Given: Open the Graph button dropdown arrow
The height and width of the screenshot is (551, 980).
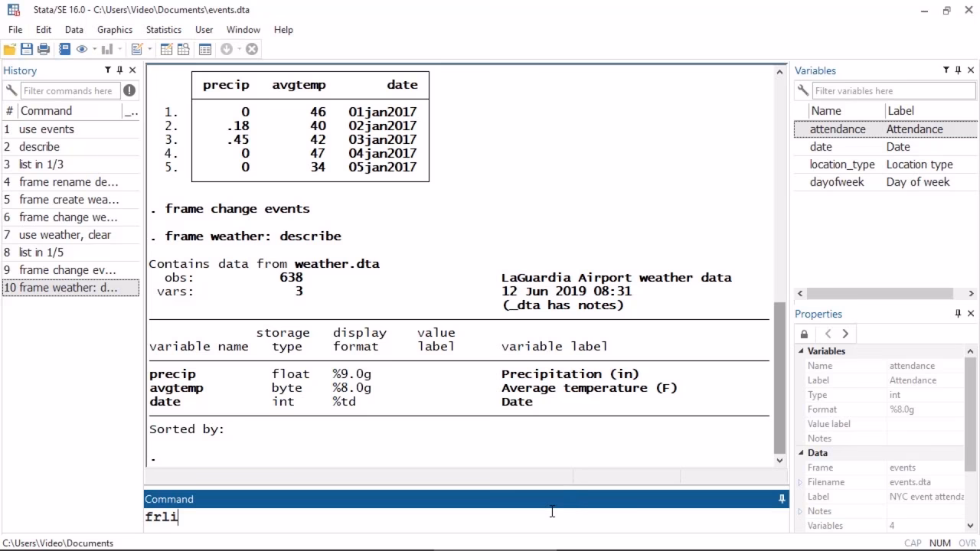Looking at the screenshot, I should coord(119,49).
